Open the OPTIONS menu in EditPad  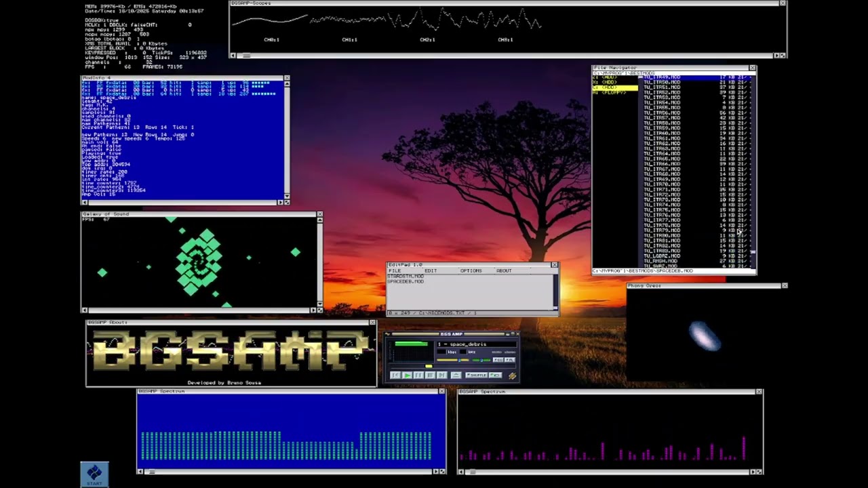471,271
